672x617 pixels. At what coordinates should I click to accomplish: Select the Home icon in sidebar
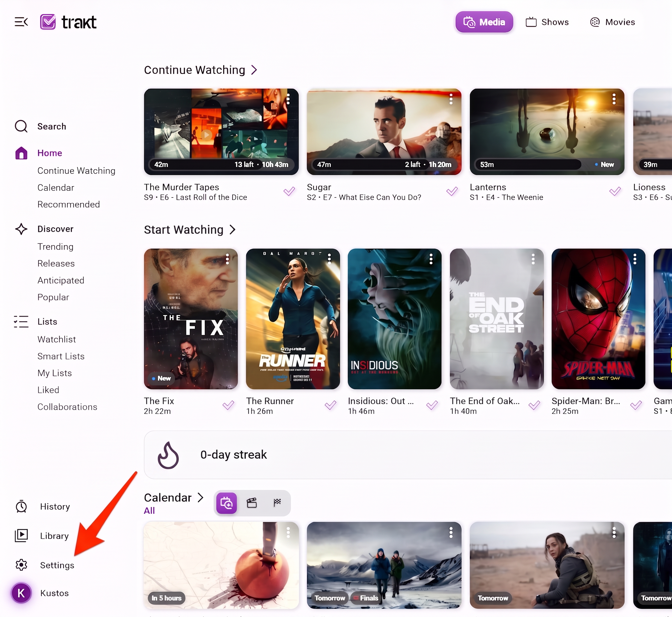click(x=21, y=153)
